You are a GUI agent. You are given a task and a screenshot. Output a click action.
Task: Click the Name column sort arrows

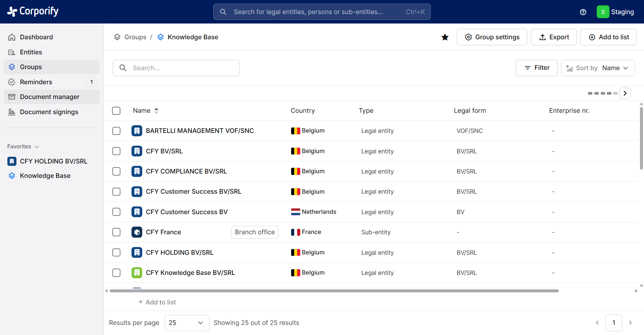point(156,111)
